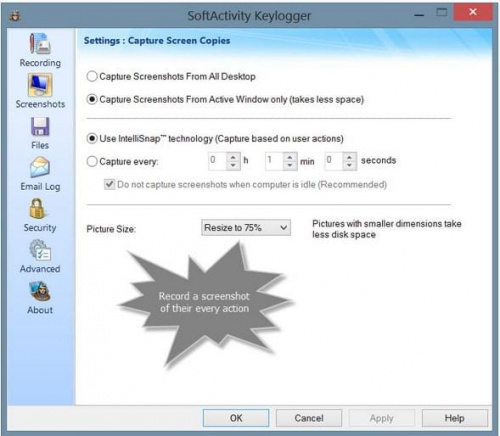
Task: Select the Capture every interval option
Action: [x=122, y=162]
